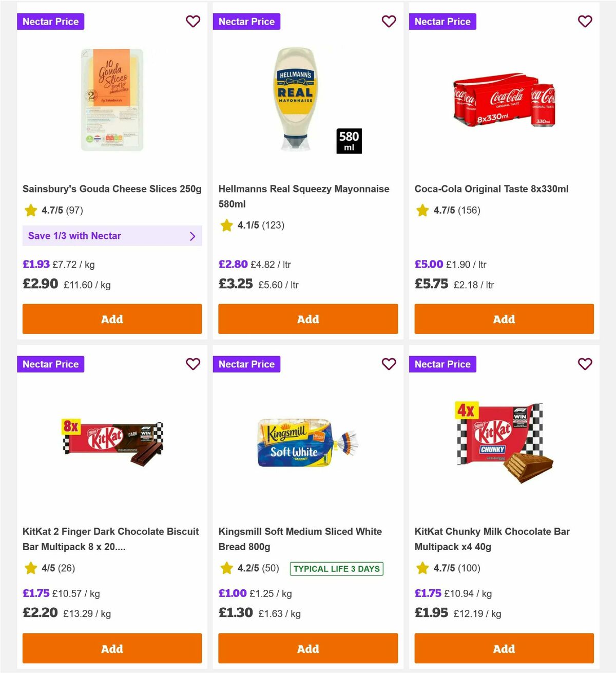Add Sainsbury's Gouda Cheese Slices to basket
Screen dimensions: 616x673
pos(112,319)
